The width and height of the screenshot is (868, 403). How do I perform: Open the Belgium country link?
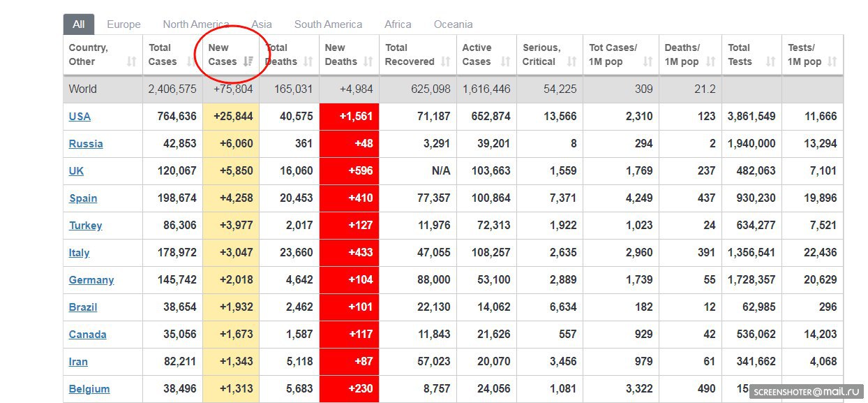click(89, 389)
